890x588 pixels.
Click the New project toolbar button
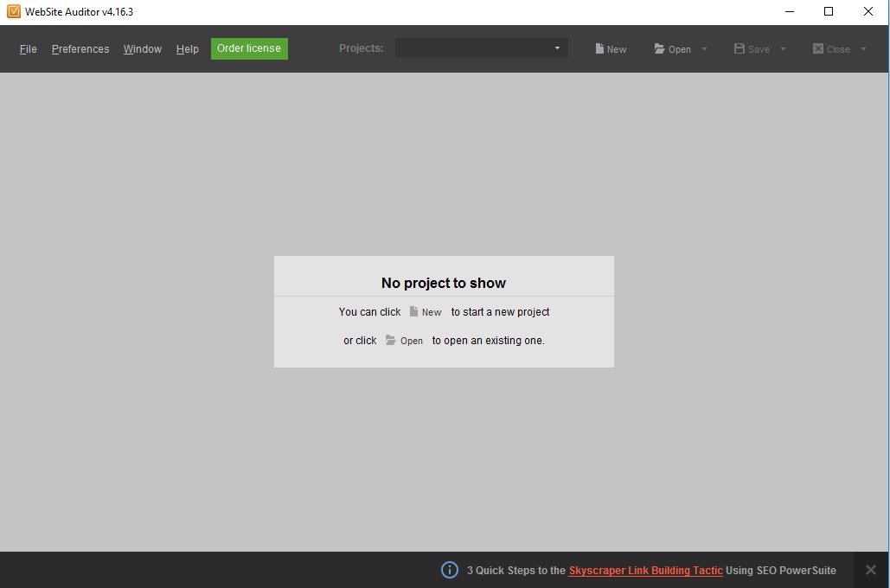[x=611, y=48]
